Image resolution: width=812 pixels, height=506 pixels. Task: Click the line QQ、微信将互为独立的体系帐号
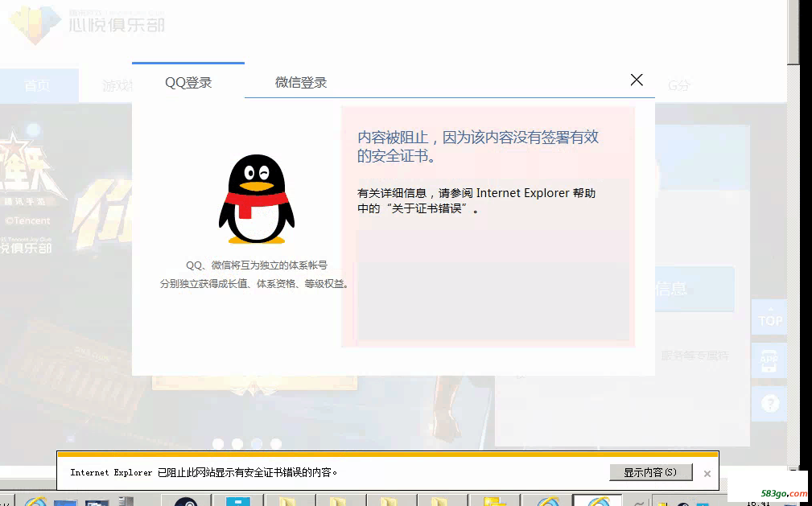click(257, 265)
